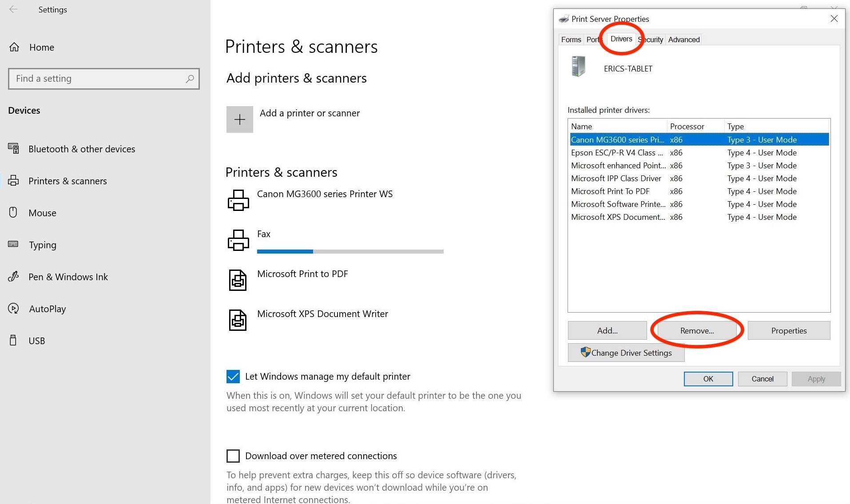Select the Drivers tab
Image resolution: width=850 pixels, height=504 pixels.
coord(621,39)
